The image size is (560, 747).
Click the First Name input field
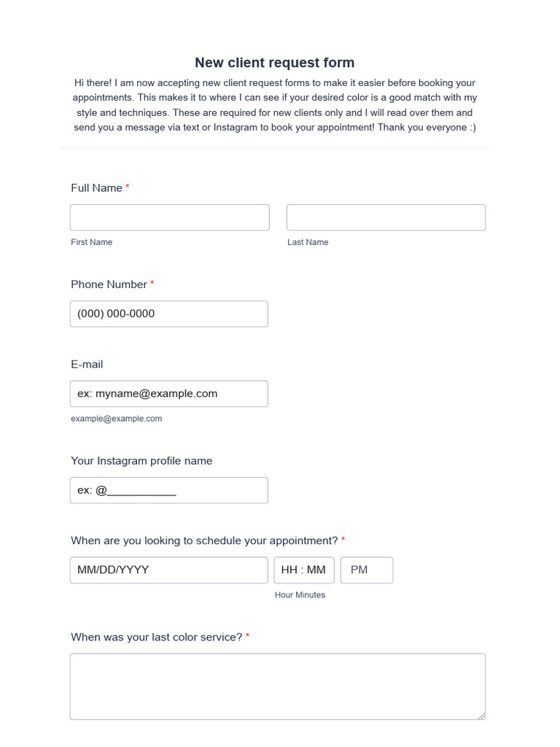tap(169, 217)
